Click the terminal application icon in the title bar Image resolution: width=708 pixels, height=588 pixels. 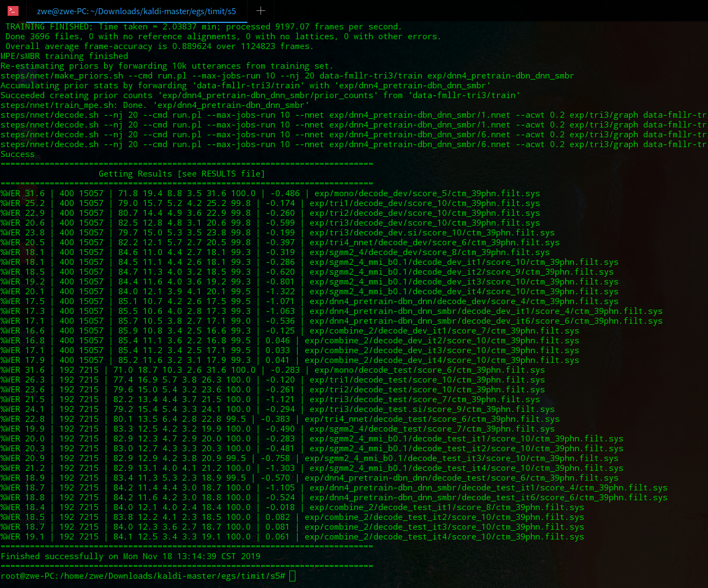pyautogui.click(x=12, y=11)
